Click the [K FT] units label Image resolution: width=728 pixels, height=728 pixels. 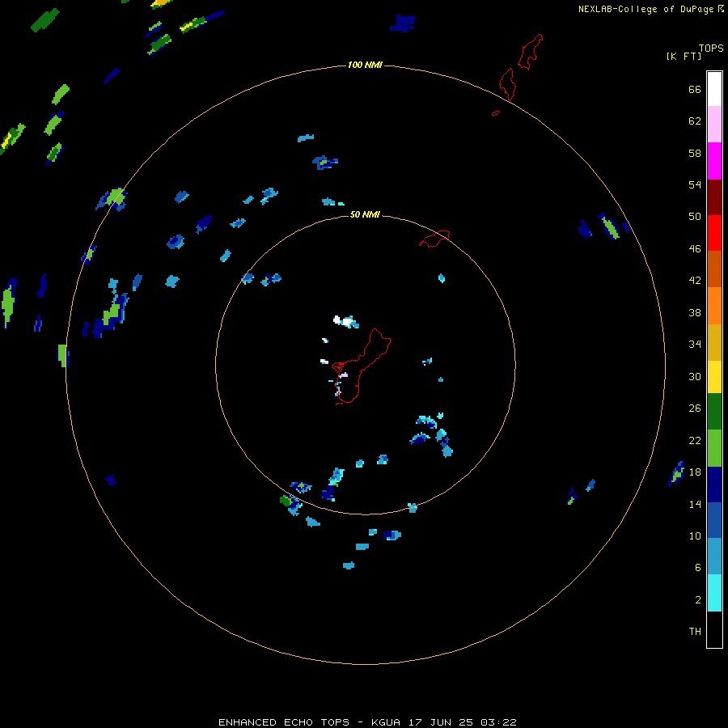684,56
